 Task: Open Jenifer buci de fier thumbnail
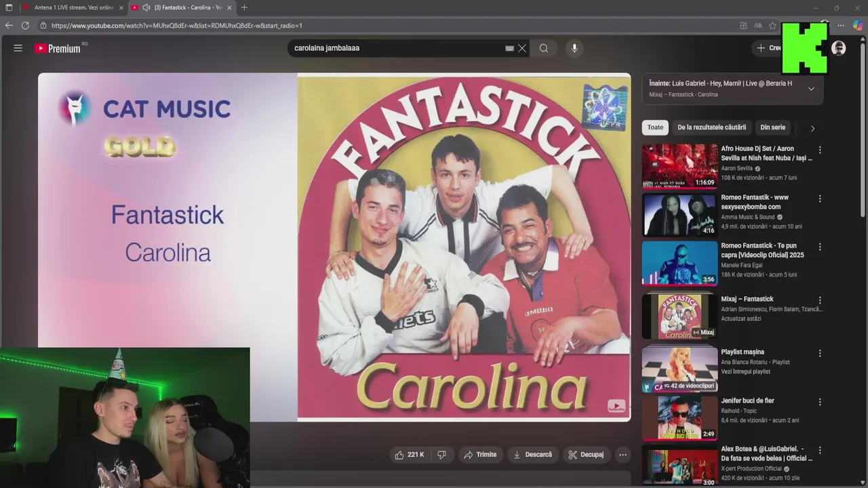pos(679,418)
